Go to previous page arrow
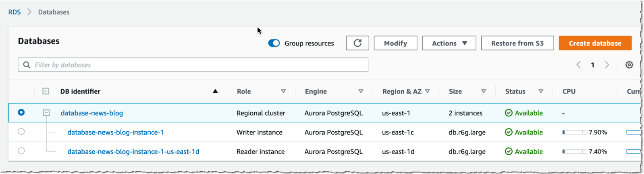644x174 pixels. click(578, 65)
